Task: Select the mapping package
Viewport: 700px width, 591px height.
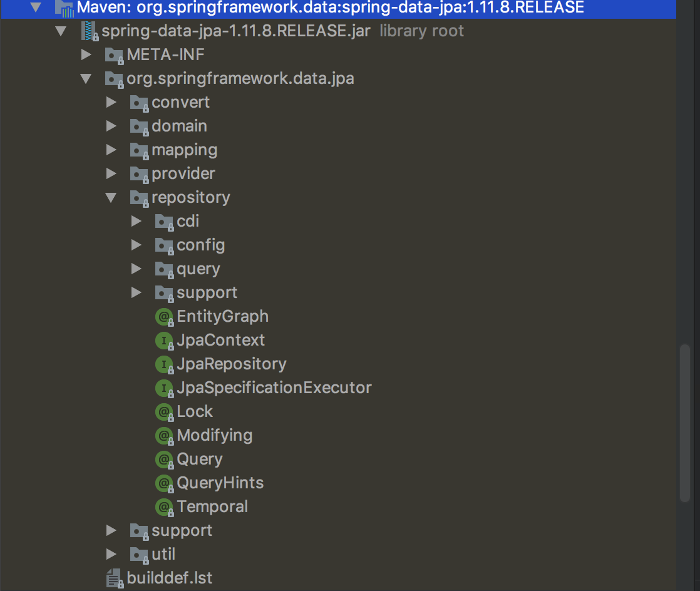Action: point(184,150)
